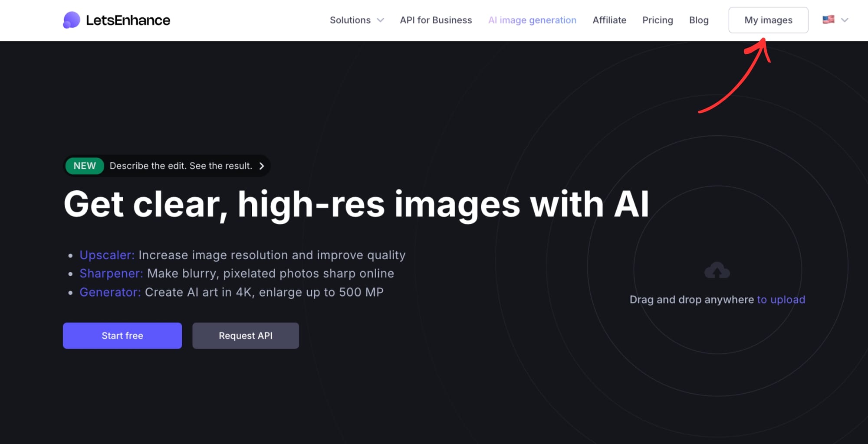
Task: Click the Start free button
Action: click(x=122, y=335)
